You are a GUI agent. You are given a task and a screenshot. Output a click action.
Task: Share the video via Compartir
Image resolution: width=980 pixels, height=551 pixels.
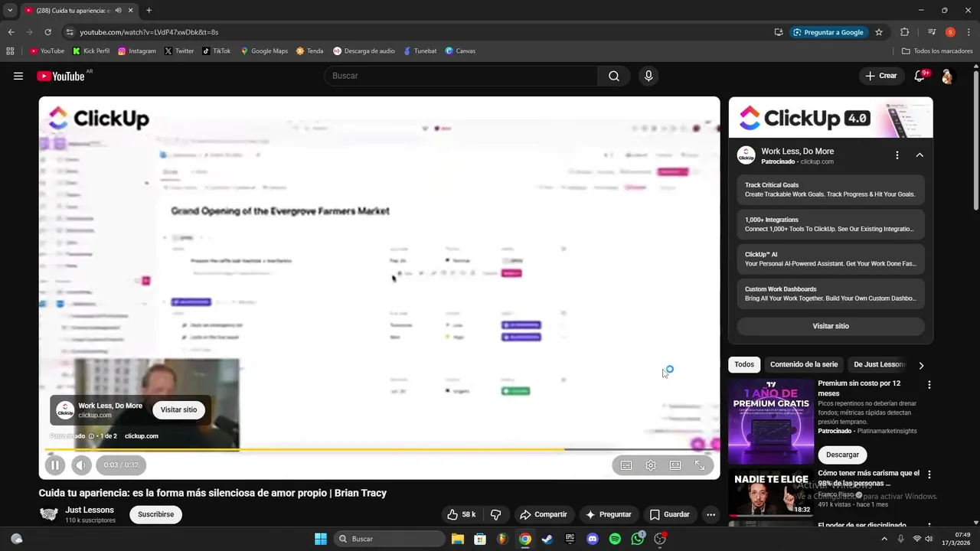(x=544, y=514)
